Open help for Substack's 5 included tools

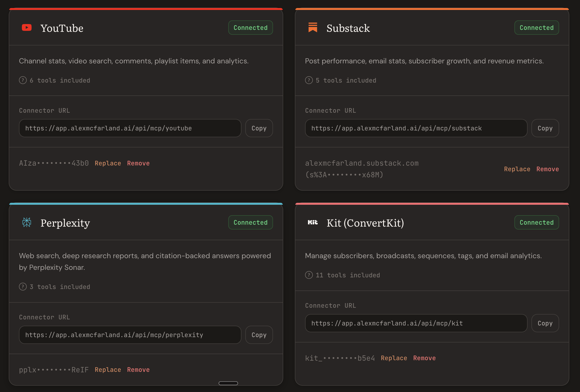tap(309, 80)
